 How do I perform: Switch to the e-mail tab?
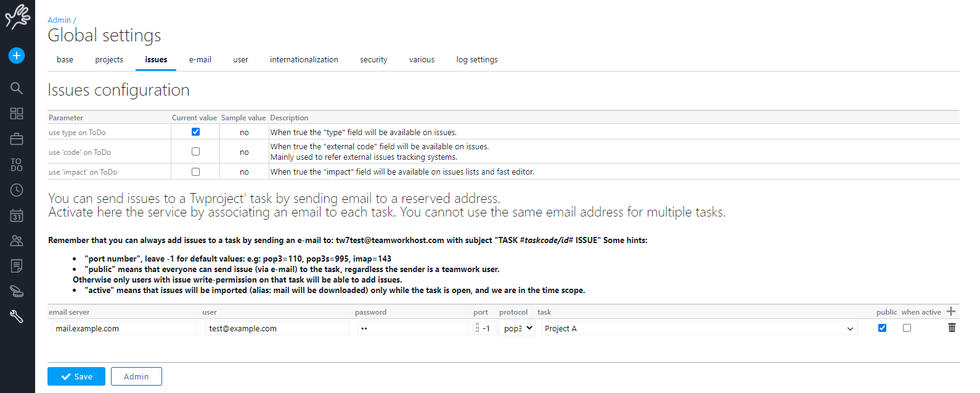tap(200, 60)
